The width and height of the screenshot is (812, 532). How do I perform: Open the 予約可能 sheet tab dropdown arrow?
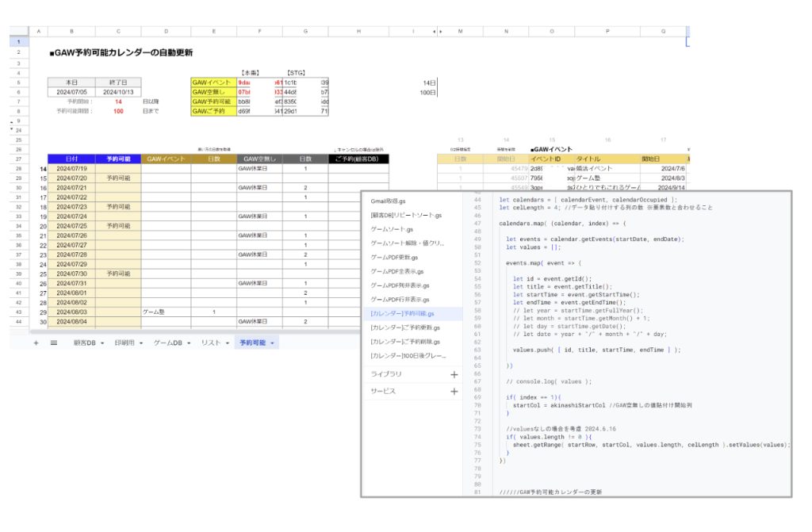(x=273, y=343)
